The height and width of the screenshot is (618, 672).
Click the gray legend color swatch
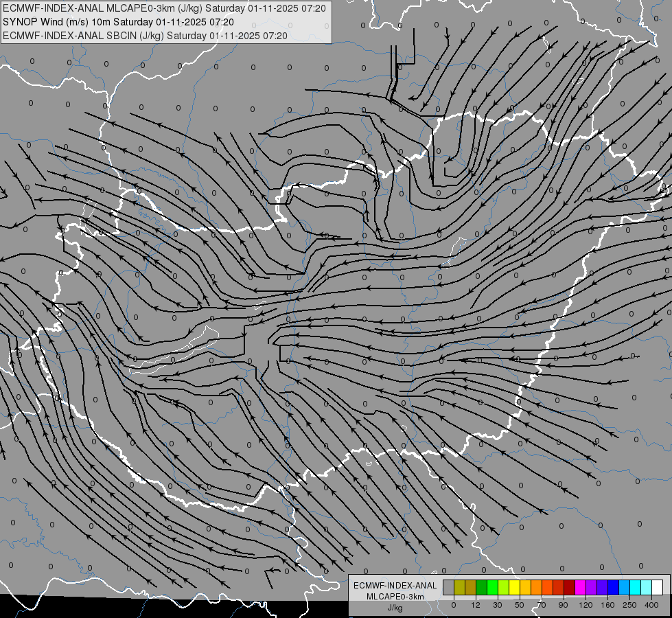coord(448,587)
